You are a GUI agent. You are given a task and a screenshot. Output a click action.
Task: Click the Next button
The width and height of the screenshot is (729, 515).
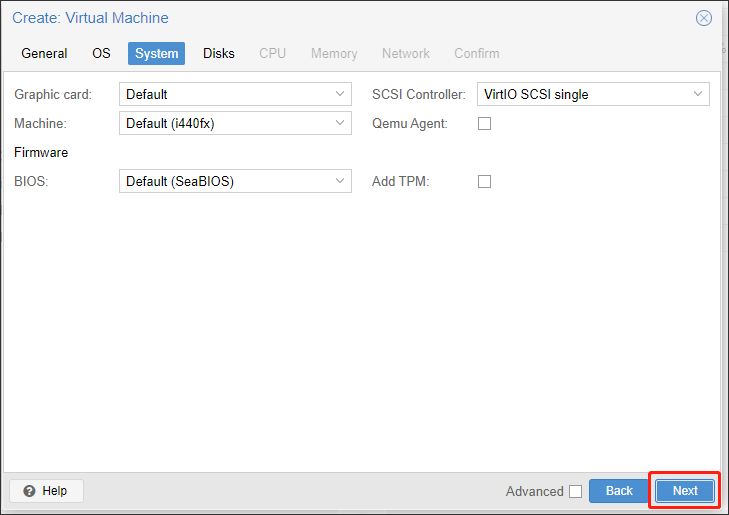(685, 491)
